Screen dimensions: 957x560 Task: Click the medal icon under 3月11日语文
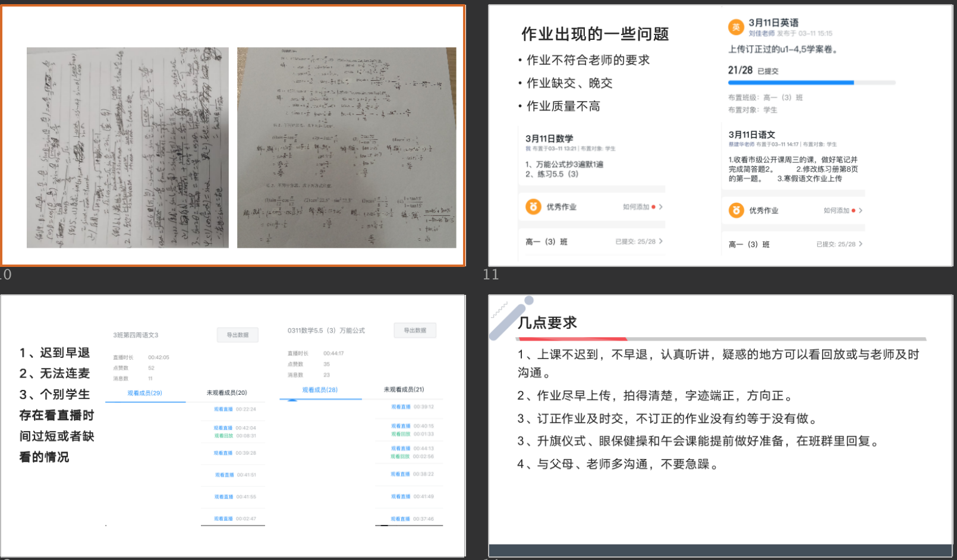tap(736, 210)
